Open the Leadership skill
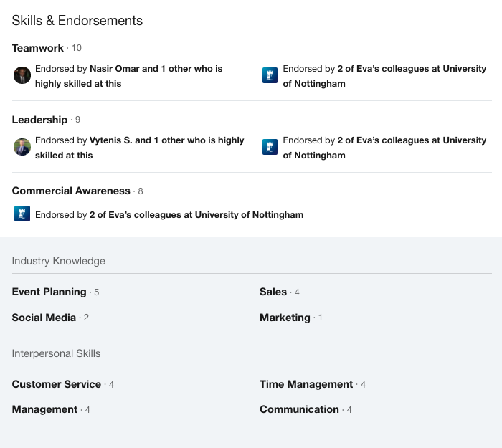Image resolution: width=502 pixels, height=448 pixels. tap(39, 120)
